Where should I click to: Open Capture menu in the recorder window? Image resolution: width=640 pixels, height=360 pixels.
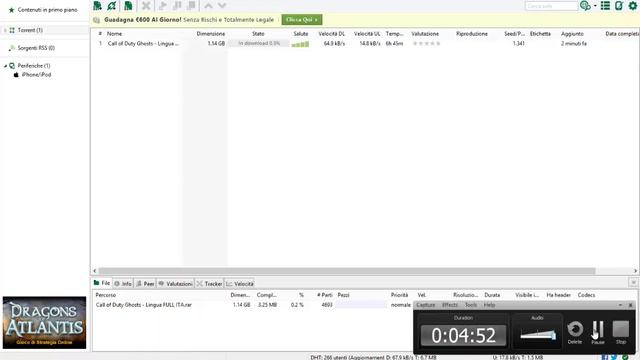425,305
